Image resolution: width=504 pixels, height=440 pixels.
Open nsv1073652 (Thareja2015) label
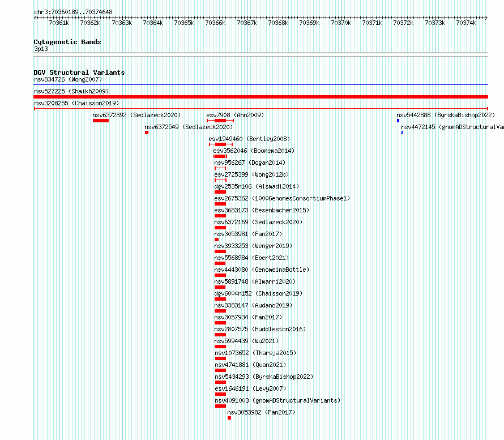click(255, 353)
